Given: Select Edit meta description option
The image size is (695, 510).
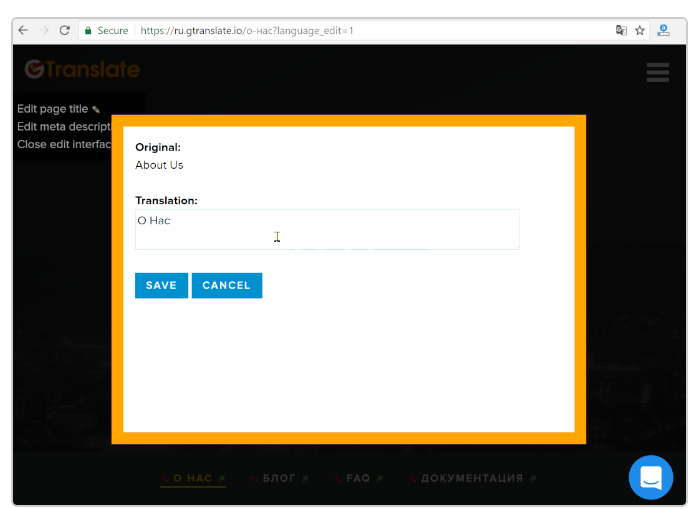Looking at the screenshot, I should (x=63, y=127).
